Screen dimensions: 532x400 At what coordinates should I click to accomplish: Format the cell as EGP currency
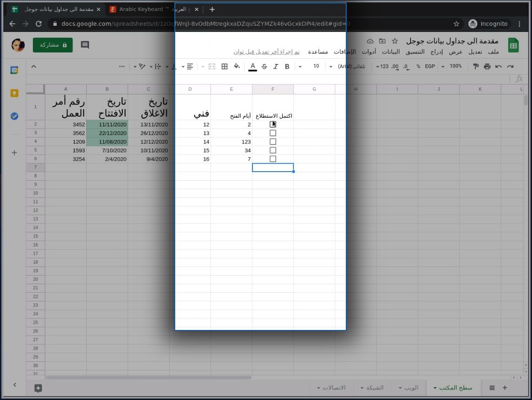[x=430, y=66]
